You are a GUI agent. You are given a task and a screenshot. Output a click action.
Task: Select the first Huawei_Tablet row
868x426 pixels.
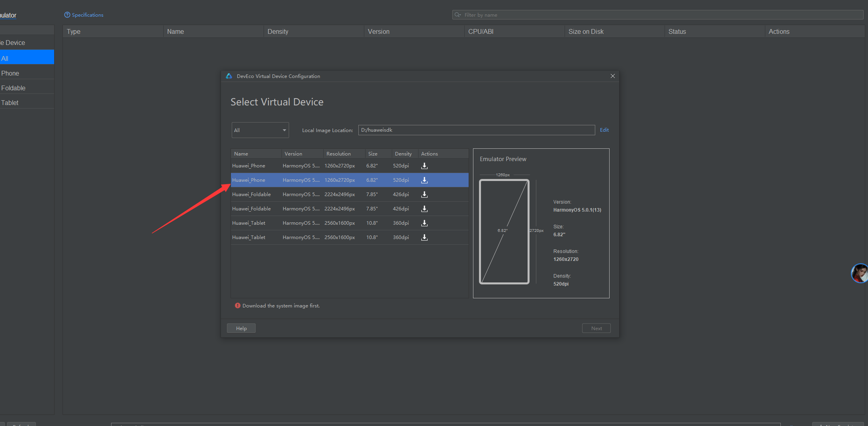click(x=350, y=223)
